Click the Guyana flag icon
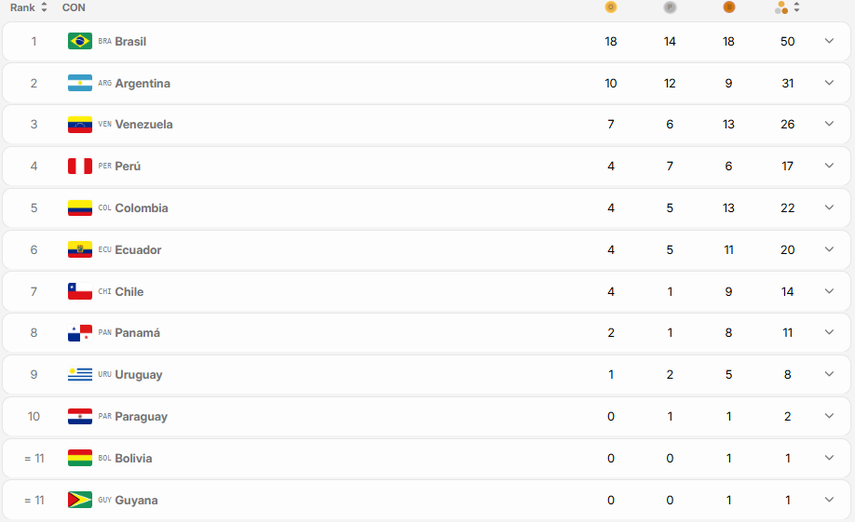Image resolution: width=855 pixels, height=522 pixels. coord(80,500)
